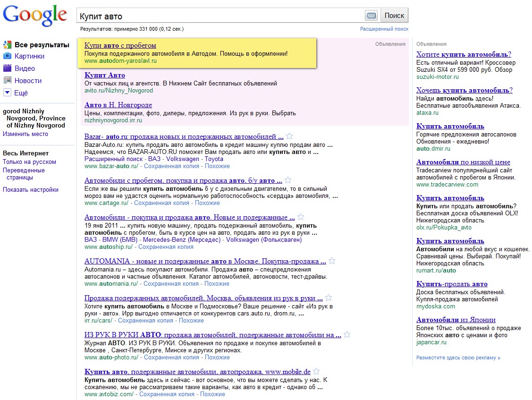Open Сохраненная копия for auto-photo.ru
532x400 pixels.
[171, 357]
